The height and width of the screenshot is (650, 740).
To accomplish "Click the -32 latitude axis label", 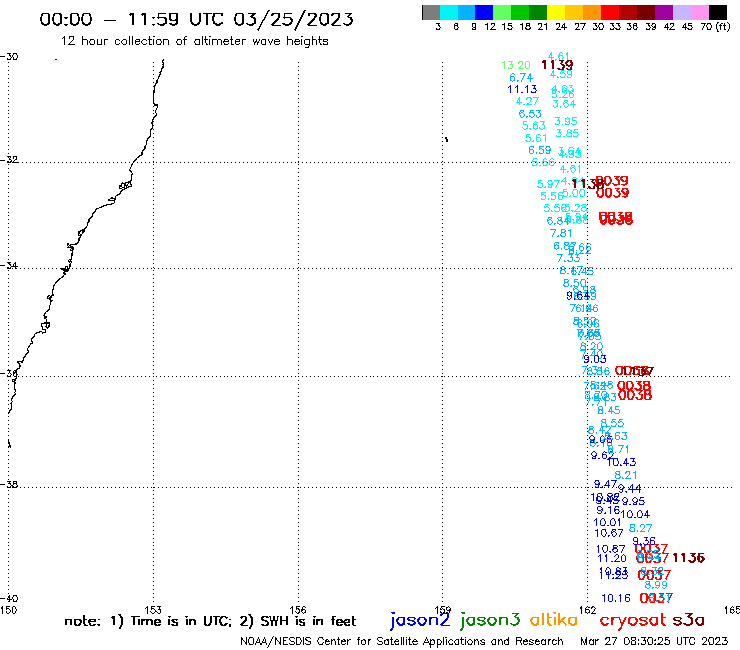I will (9, 160).
